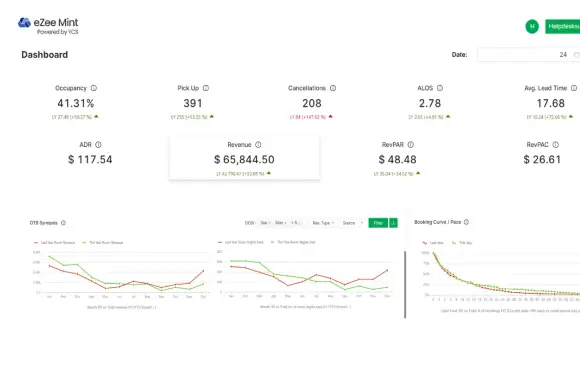Viewport: 580px width, 380px height.
Task: Click the vertical divider bar beside Booking Curve
Action: [x=405, y=285]
